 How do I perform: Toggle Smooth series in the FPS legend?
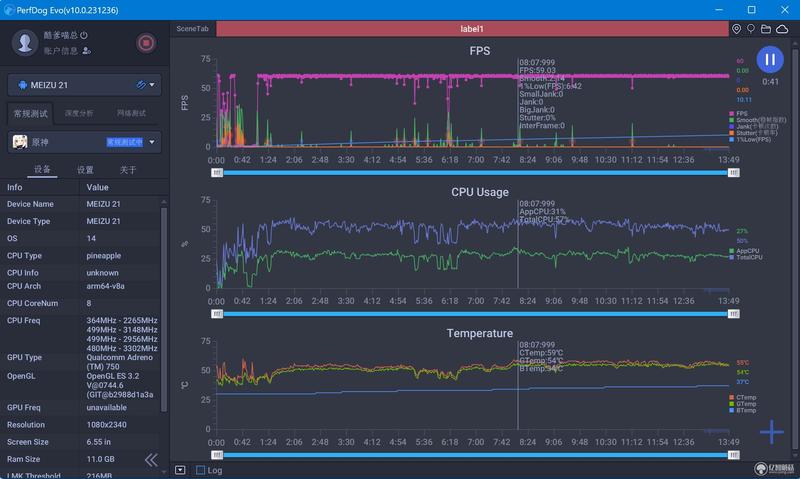tap(758, 120)
